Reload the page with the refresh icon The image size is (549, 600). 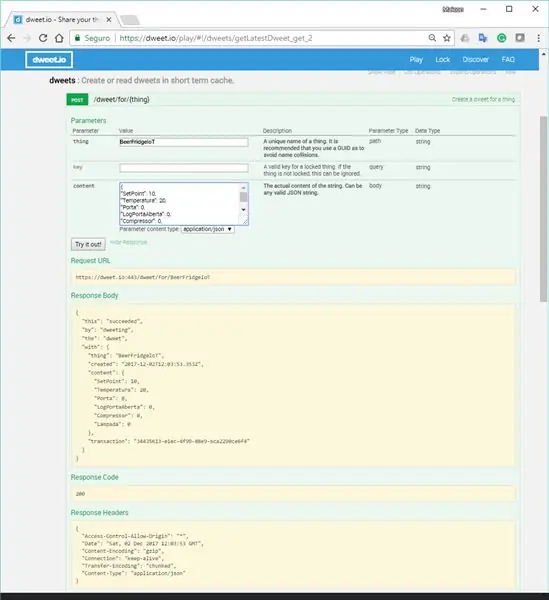[43, 38]
